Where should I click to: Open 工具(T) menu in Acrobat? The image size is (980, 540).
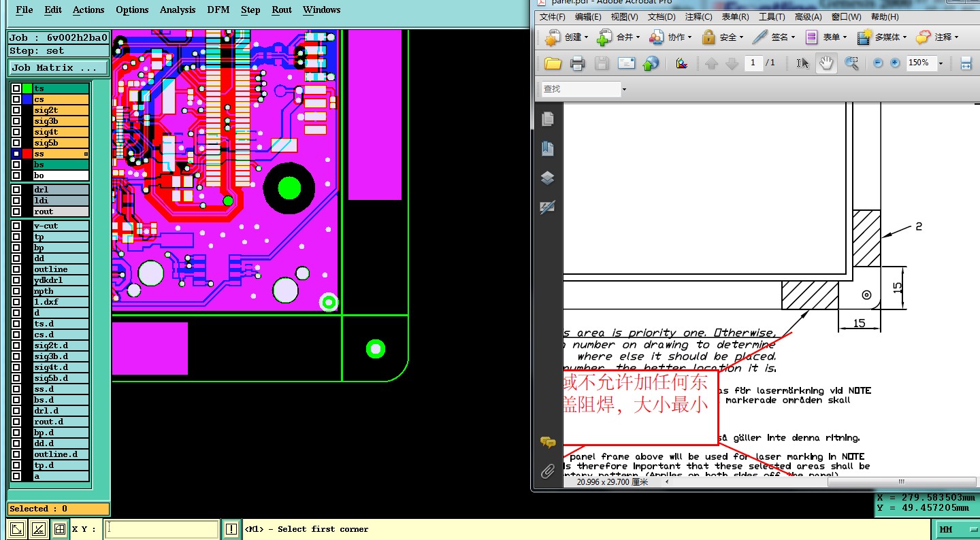[x=772, y=17]
